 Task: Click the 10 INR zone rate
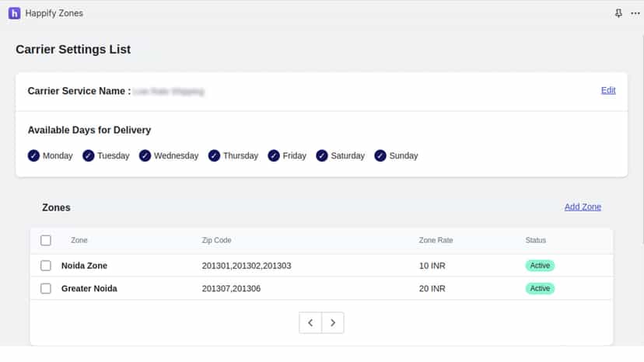(432, 266)
